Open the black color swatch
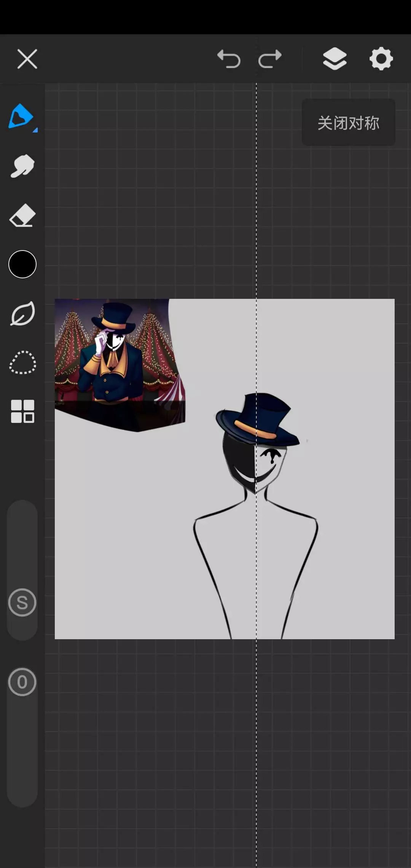Viewport: 411px width, 868px height. point(22,264)
